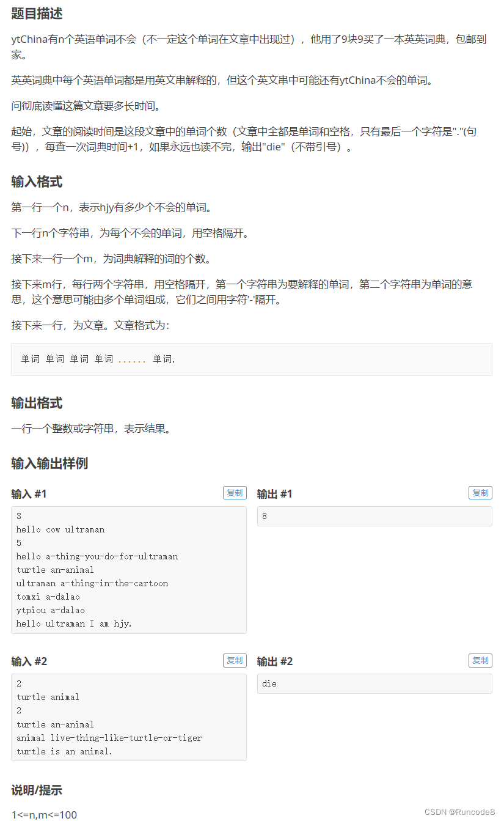Click the line "hello cow ultraman" in sample
This screenshot has height=821, width=504.
pos(60,529)
